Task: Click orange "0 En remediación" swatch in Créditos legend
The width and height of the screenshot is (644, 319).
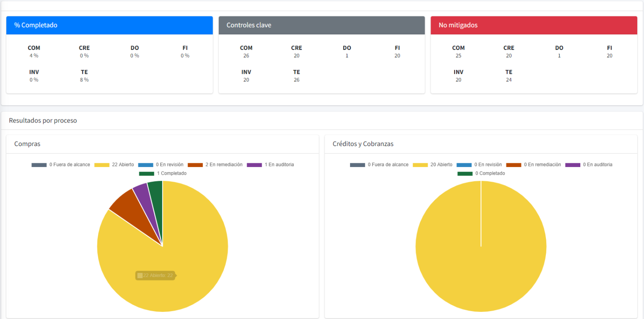Action: pos(514,165)
